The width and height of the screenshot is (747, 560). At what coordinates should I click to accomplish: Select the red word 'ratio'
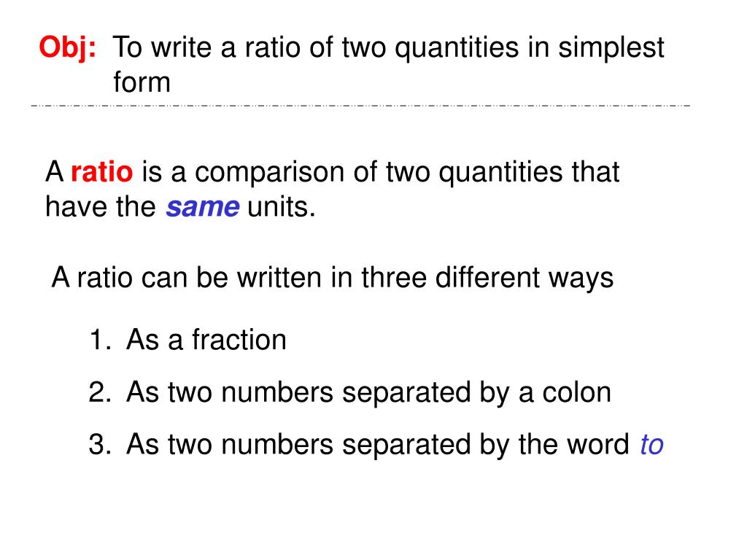pyautogui.click(x=101, y=172)
